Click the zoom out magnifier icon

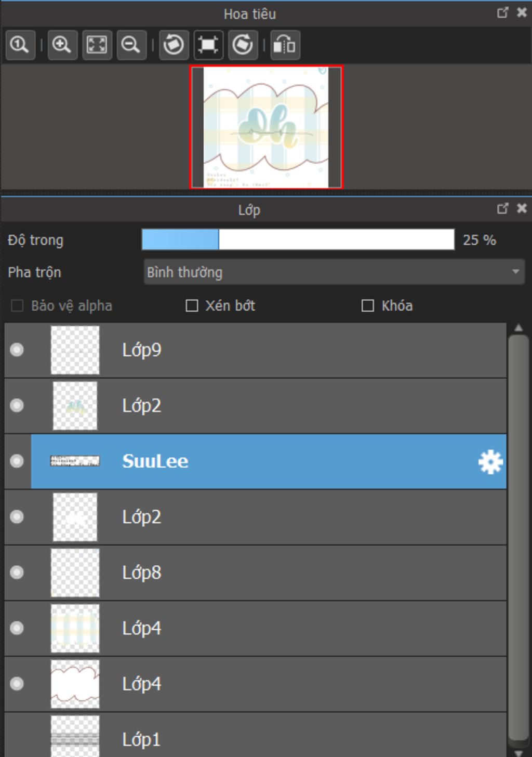131,45
